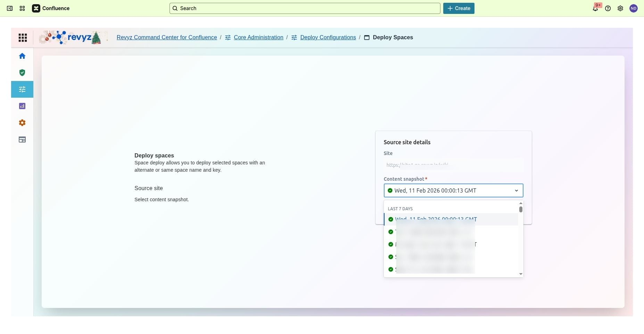
Task: Focus the Confluence Search field
Action: click(305, 8)
